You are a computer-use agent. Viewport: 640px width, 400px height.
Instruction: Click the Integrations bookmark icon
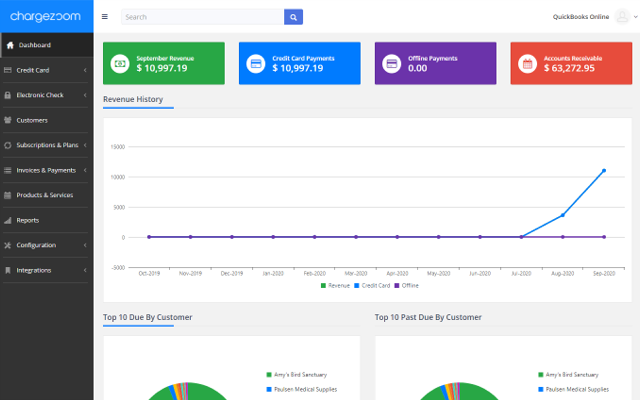[x=7, y=270]
